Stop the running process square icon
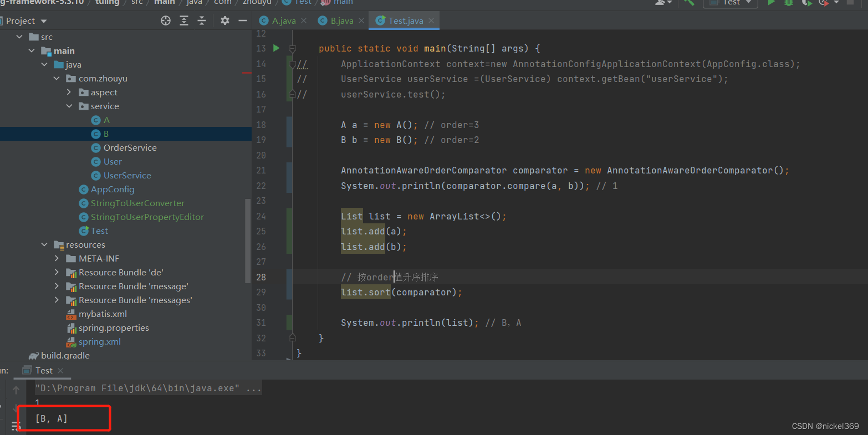This screenshot has width=868, height=435. (850, 3)
